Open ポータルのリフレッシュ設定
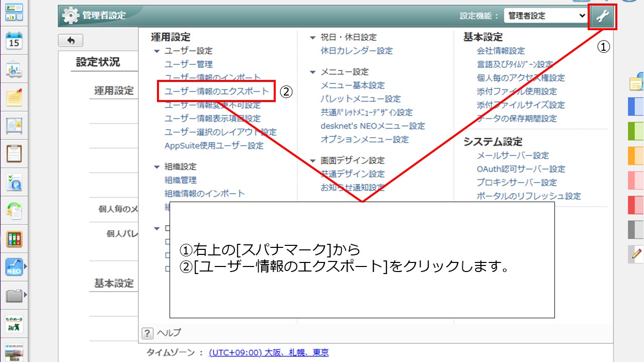The image size is (644, 362). click(x=529, y=197)
